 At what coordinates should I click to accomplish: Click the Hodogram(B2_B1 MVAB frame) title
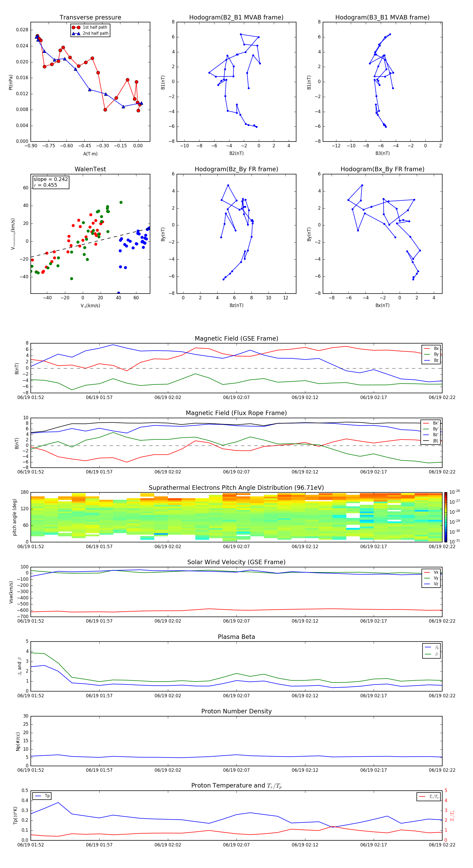click(x=236, y=18)
